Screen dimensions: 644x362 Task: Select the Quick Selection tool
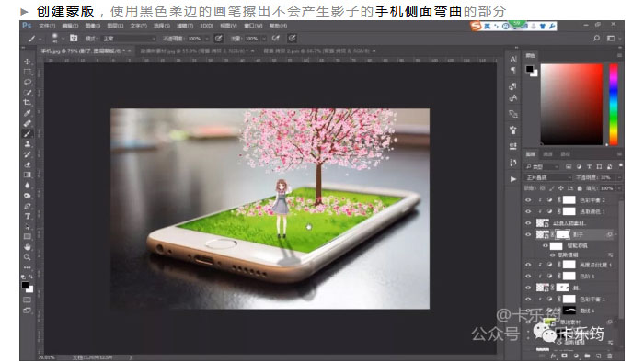(x=27, y=93)
